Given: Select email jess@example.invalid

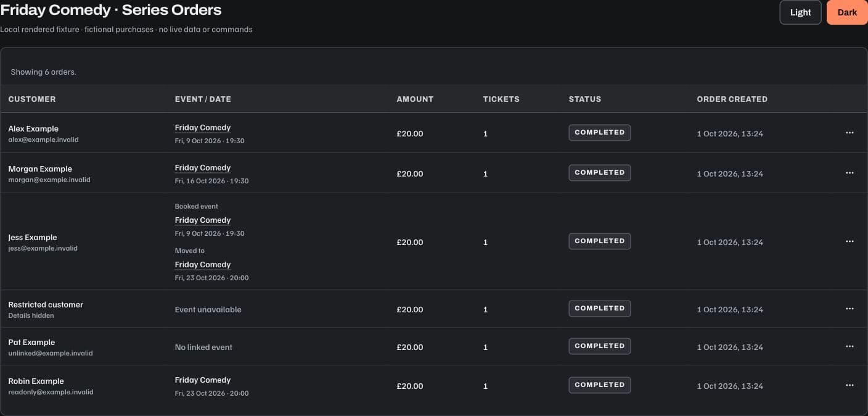Looking at the screenshot, I should (x=43, y=249).
